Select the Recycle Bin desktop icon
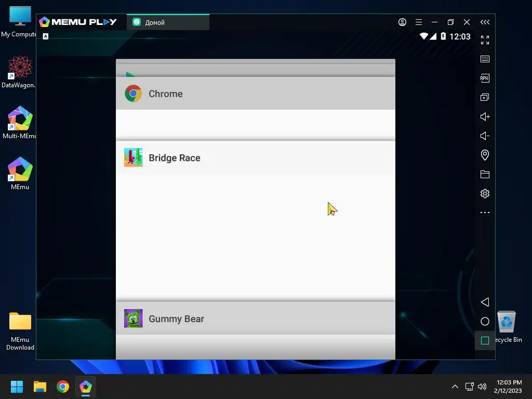The width and height of the screenshot is (532, 399). [508, 327]
